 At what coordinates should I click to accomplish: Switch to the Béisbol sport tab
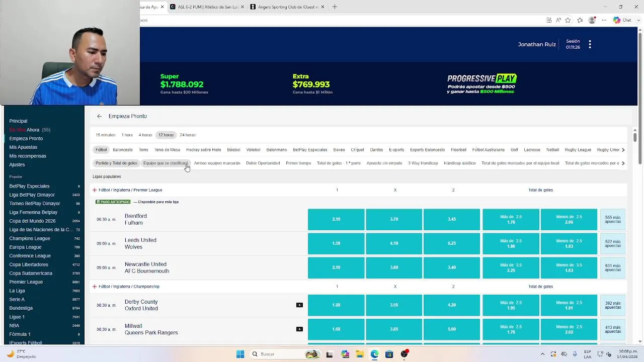coord(233,150)
